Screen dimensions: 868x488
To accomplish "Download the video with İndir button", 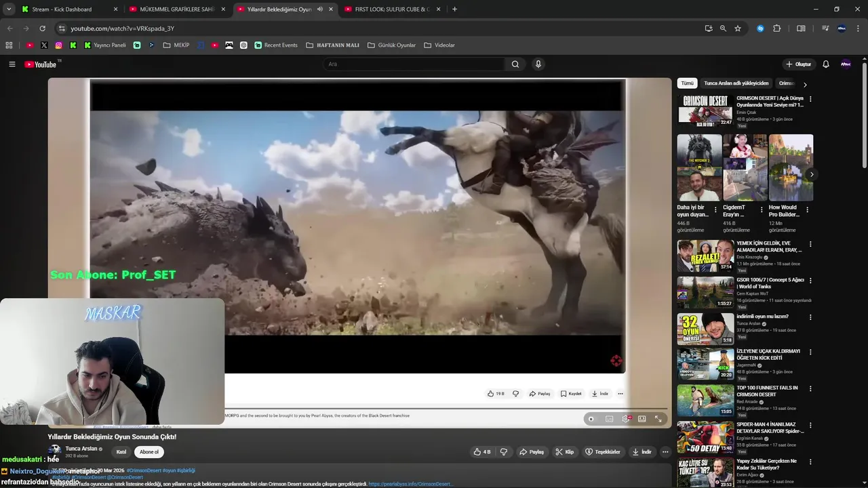I will click(x=642, y=452).
